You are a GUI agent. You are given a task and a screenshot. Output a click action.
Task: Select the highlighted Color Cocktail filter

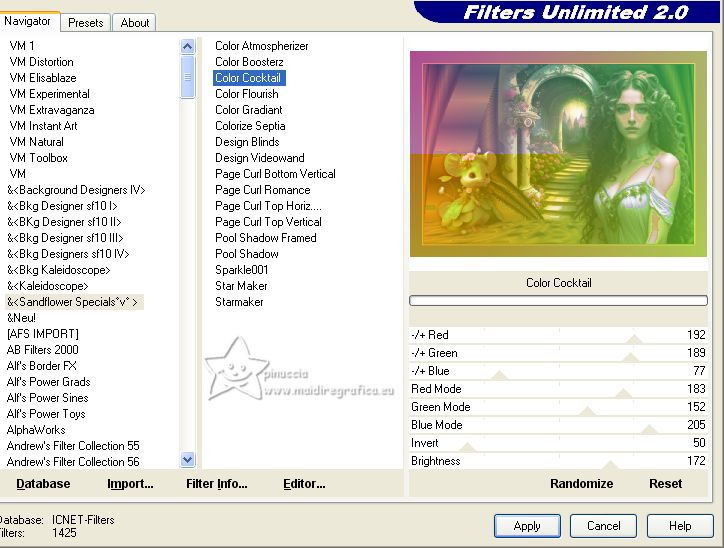(x=249, y=78)
